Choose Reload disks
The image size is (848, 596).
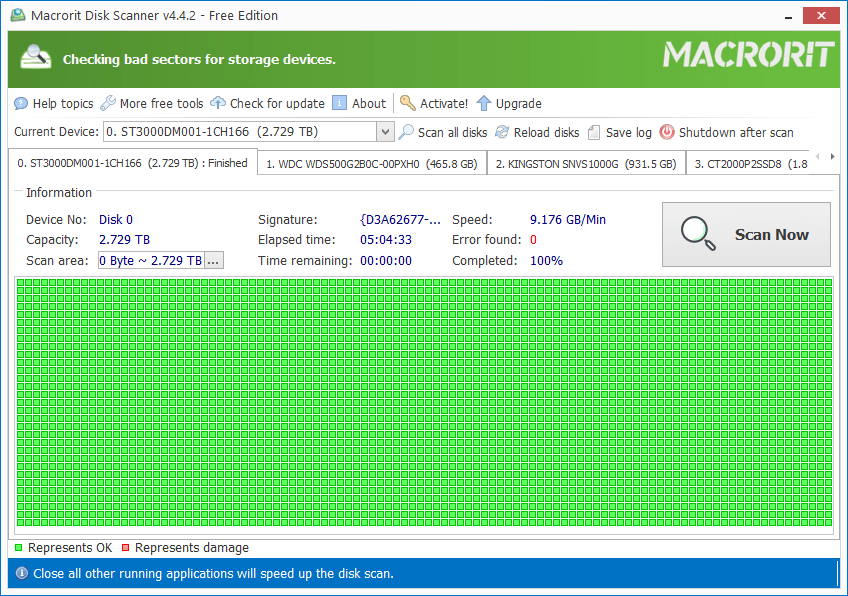(x=546, y=133)
